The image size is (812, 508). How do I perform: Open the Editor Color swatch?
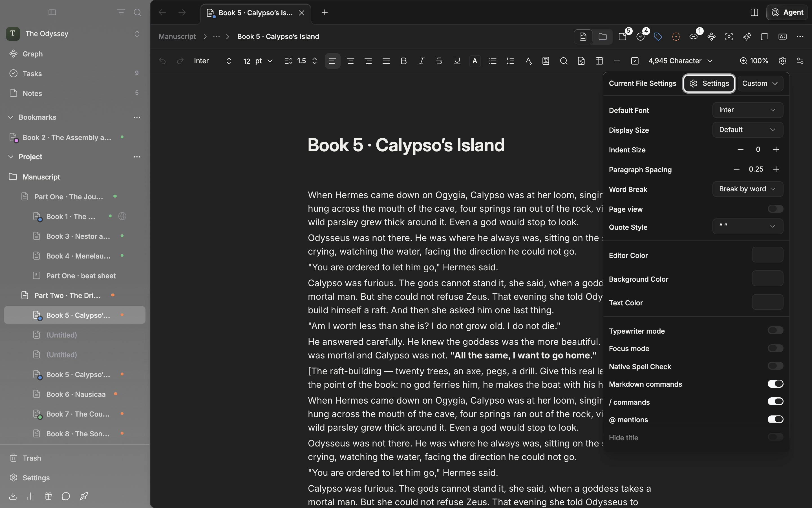[x=767, y=255]
